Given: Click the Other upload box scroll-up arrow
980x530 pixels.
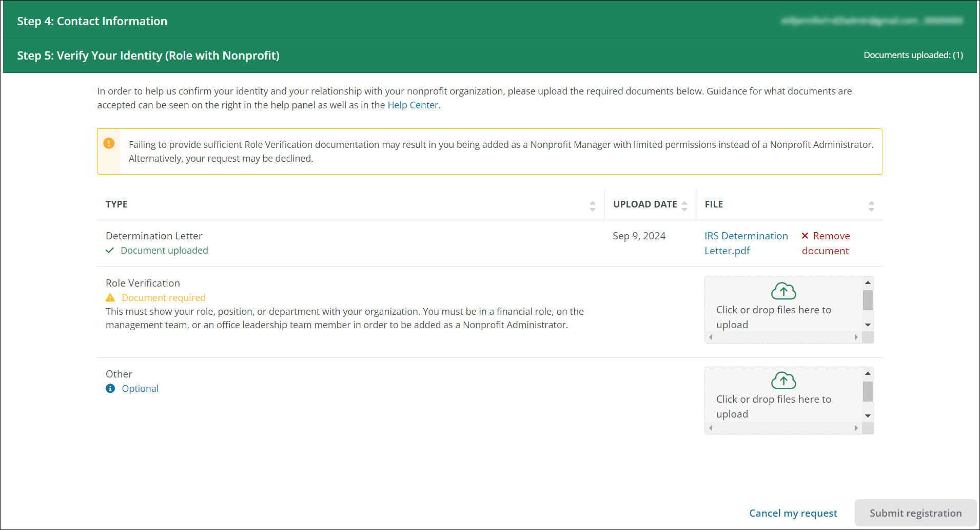Looking at the screenshot, I should pos(868,373).
